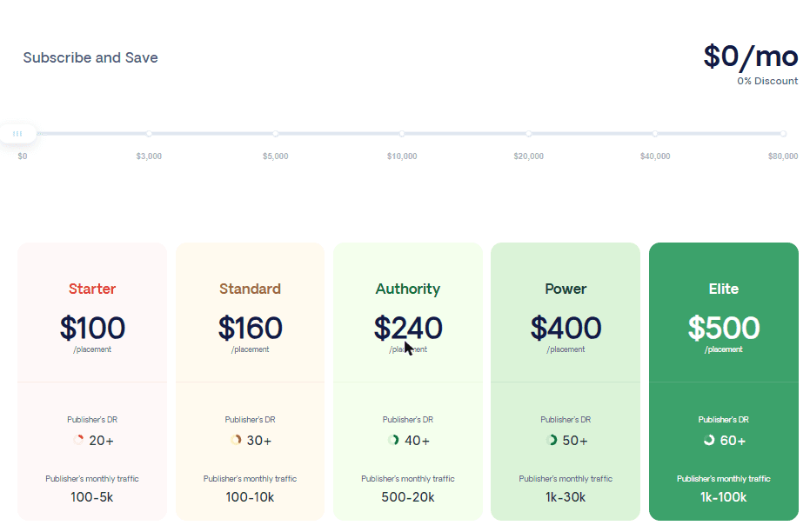The width and height of the screenshot is (810, 532).
Task: Click the $20,000 slider label
Action: tap(528, 156)
